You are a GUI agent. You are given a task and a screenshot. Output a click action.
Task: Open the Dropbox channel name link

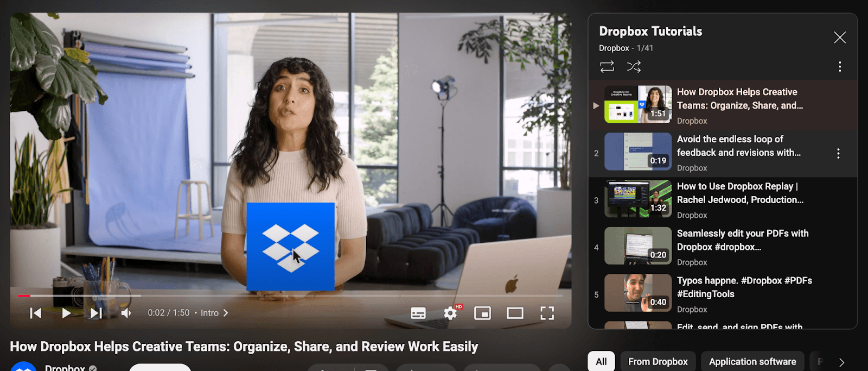click(x=65, y=368)
